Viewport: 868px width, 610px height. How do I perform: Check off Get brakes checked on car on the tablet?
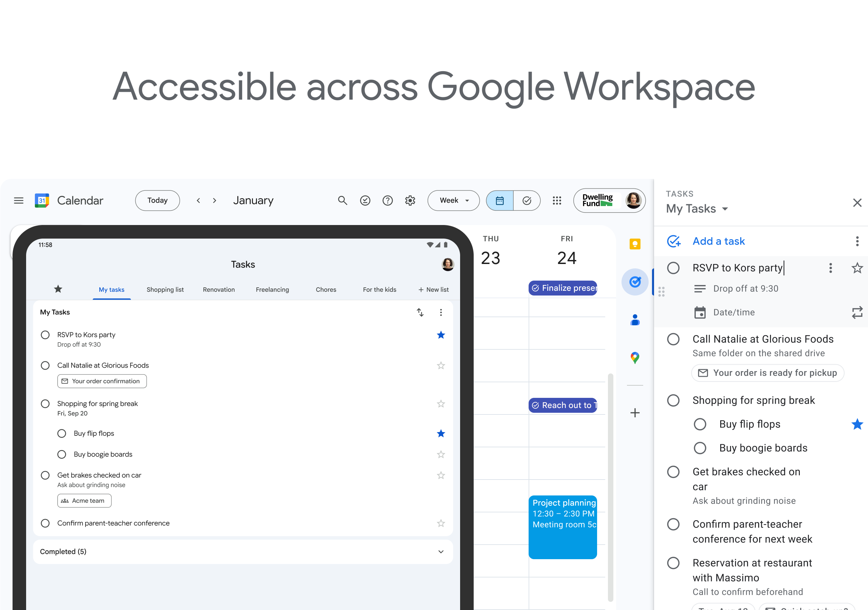pyautogui.click(x=45, y=475)
